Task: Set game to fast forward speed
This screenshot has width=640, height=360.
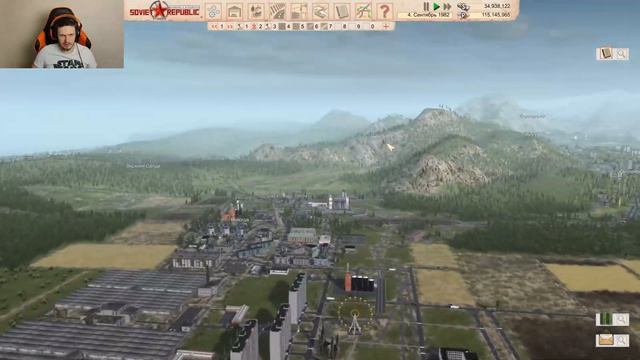Action: [447, 6]
